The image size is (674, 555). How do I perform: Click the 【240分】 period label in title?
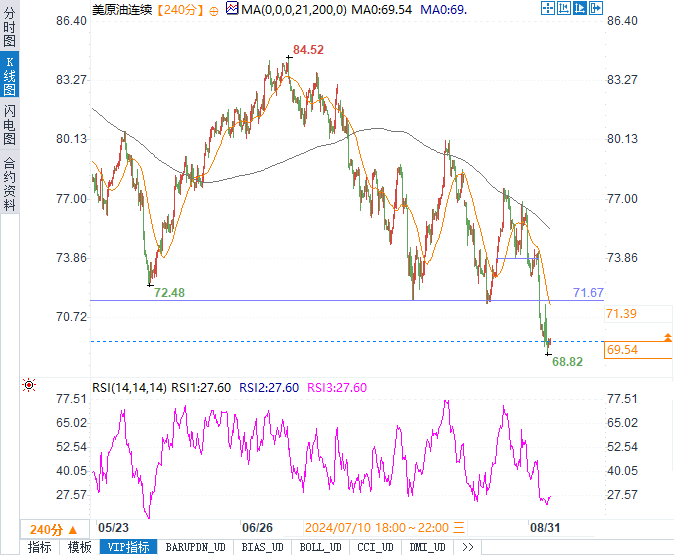click(181, 10)
